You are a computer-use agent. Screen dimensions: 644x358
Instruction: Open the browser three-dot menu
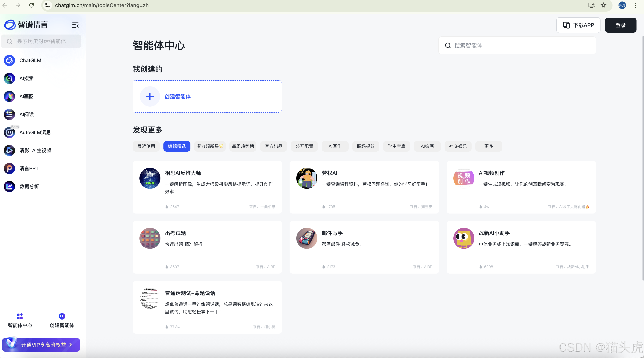pos(636,5)
